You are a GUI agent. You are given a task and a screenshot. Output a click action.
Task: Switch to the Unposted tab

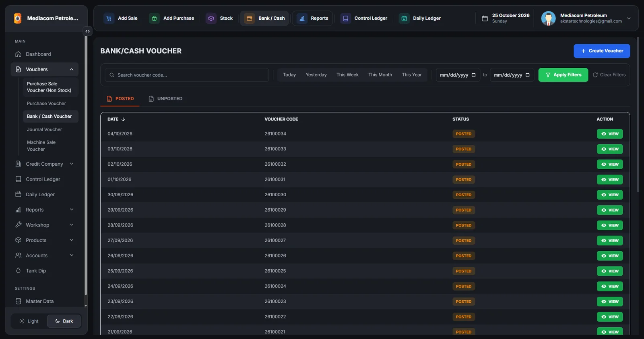click(165, 99)
